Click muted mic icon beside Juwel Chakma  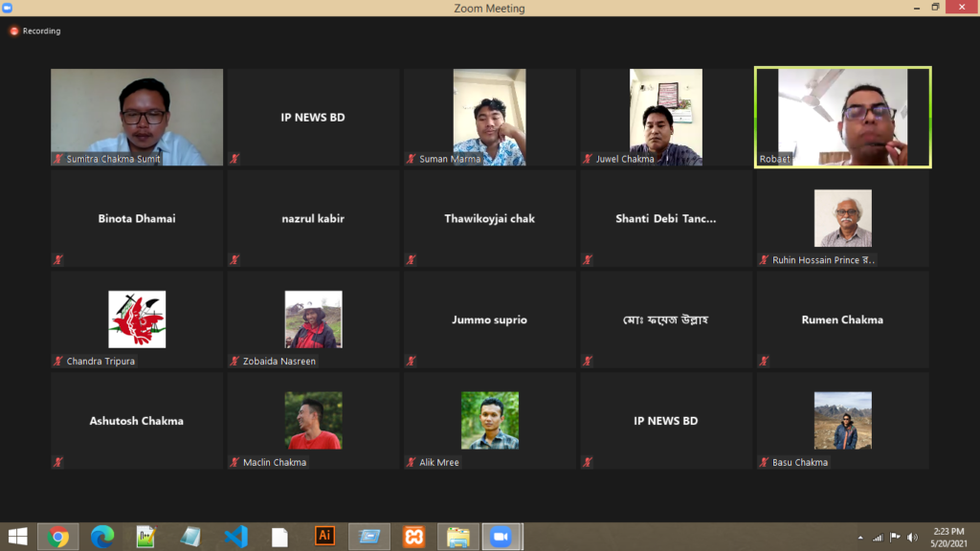[x=588, y=159]
